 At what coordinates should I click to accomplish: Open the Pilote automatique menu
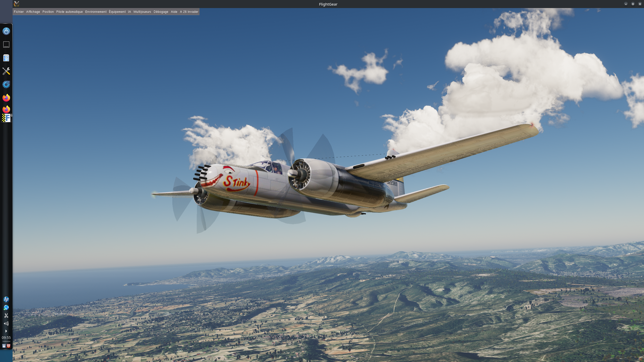click(69, 12)
